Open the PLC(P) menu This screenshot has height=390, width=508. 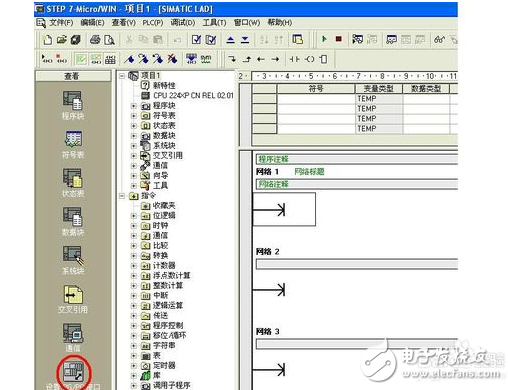tap(153, 23)
